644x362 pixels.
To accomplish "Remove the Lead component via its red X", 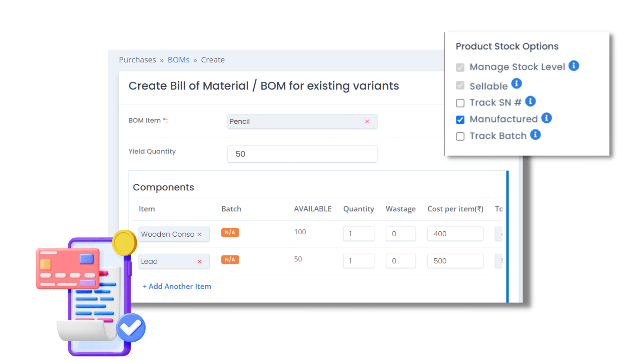I will pos(199,261).
